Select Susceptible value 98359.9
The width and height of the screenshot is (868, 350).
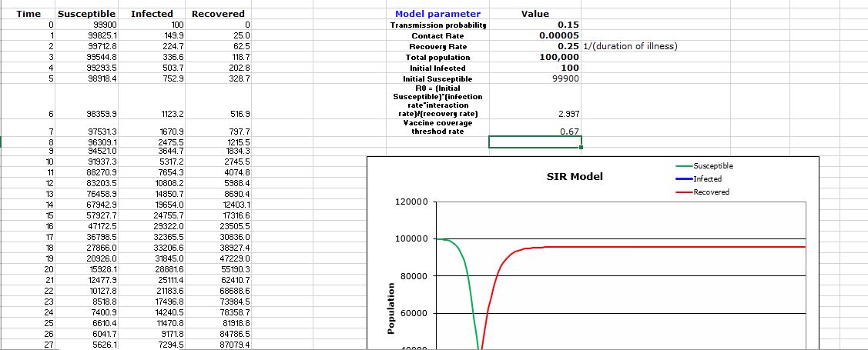pyautogui.click(x=86, y=102)
